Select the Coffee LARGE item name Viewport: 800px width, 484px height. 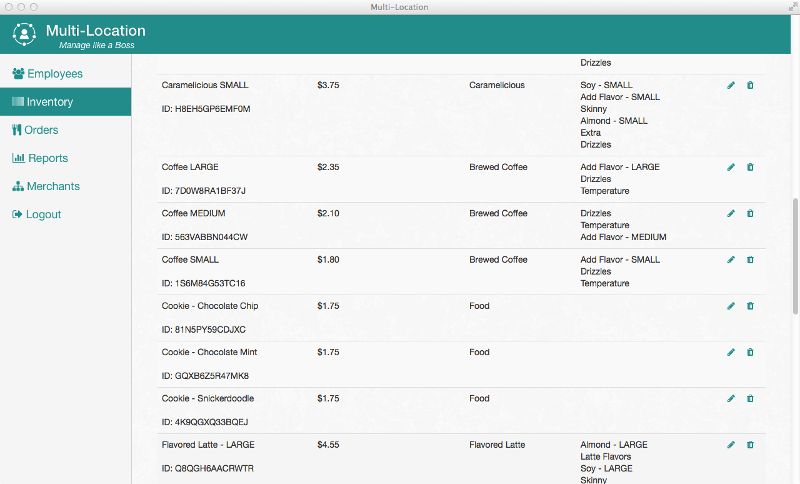(x=190, y=167)
